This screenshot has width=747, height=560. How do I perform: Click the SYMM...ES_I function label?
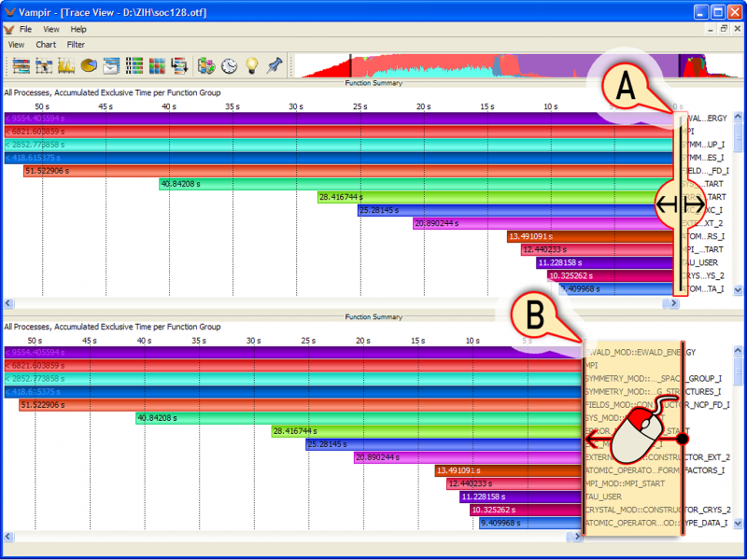(703, 158)
